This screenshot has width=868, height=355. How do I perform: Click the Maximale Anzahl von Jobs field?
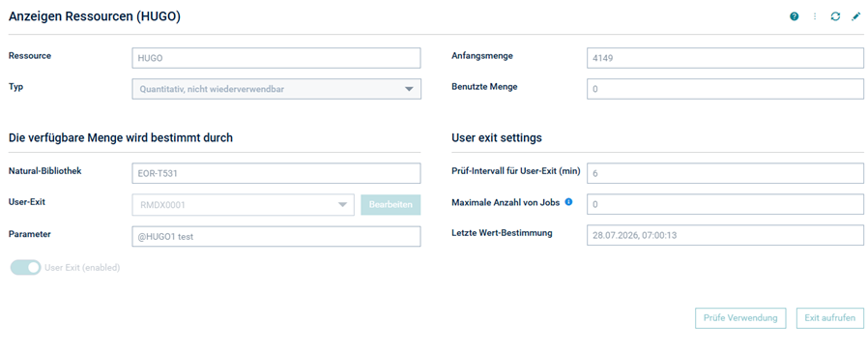(x=725, y=204)
